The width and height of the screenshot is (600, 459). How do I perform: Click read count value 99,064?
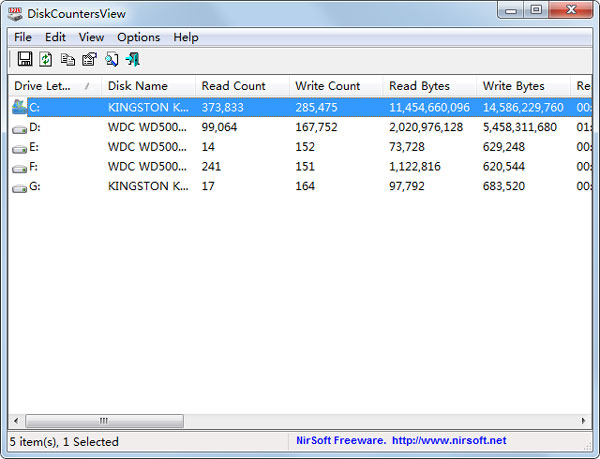[x=219, y=127]
